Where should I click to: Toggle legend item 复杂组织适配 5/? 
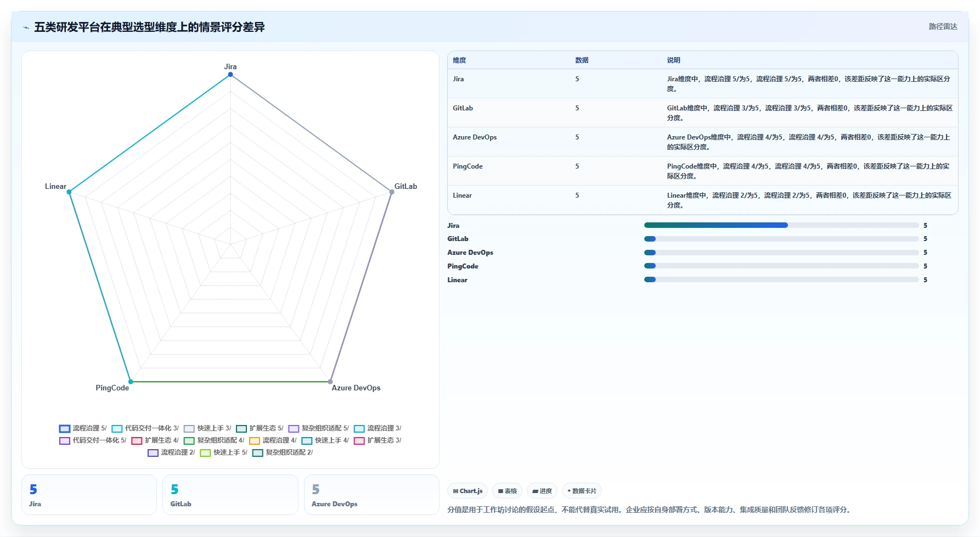(318, 428)
